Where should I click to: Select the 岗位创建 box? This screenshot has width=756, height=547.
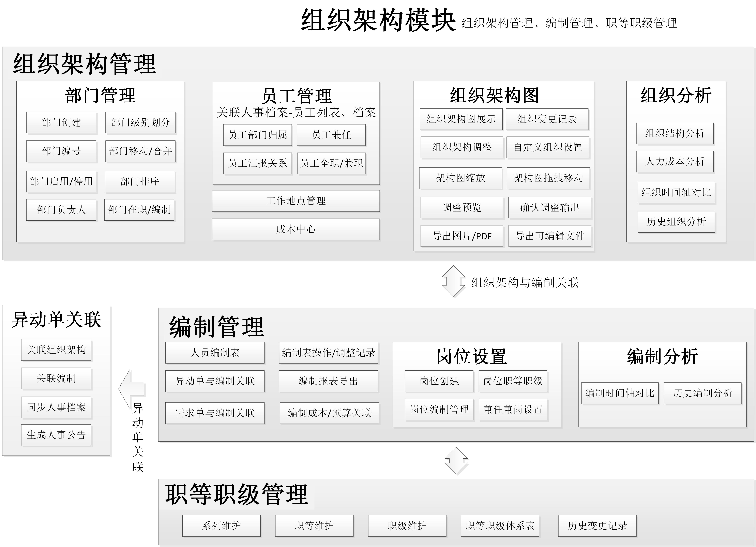439,381
